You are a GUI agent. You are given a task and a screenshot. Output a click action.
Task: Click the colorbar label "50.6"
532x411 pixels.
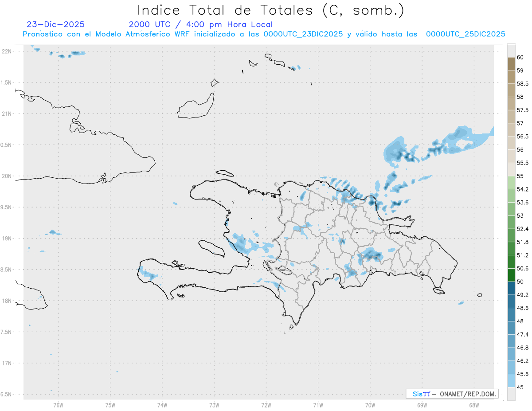tap(523, 268)
